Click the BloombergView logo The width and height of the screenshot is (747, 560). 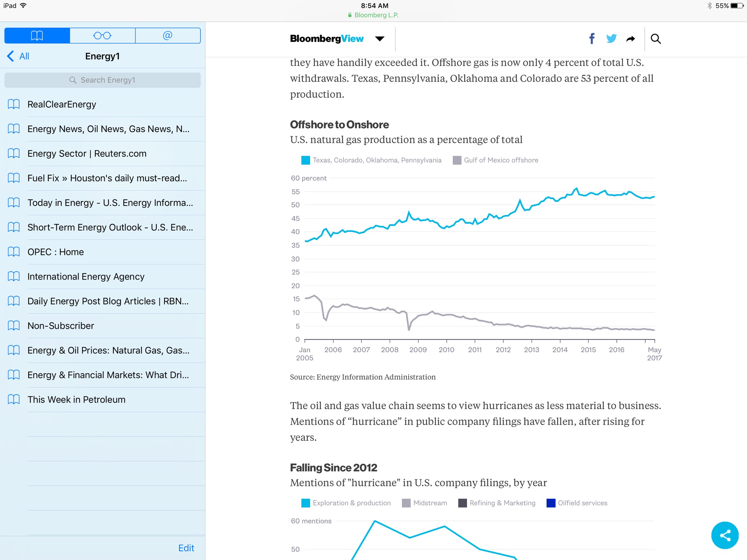(x=327, y=39)
